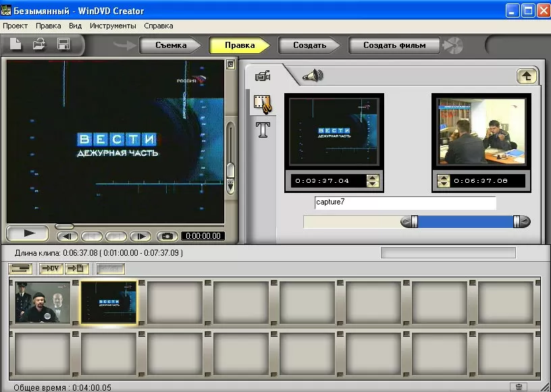This screenshot has width=551, height=392.
Task: Select the video clip trim scissors icon
Action: coord(263,103)
